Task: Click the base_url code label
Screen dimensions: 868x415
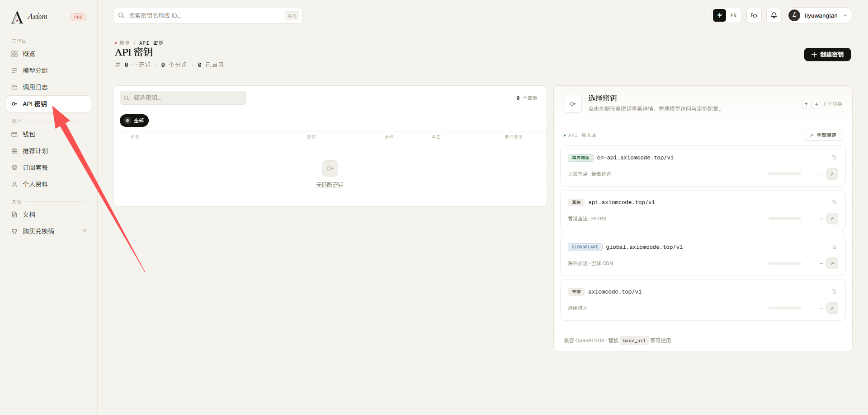Action: [634, 340]
